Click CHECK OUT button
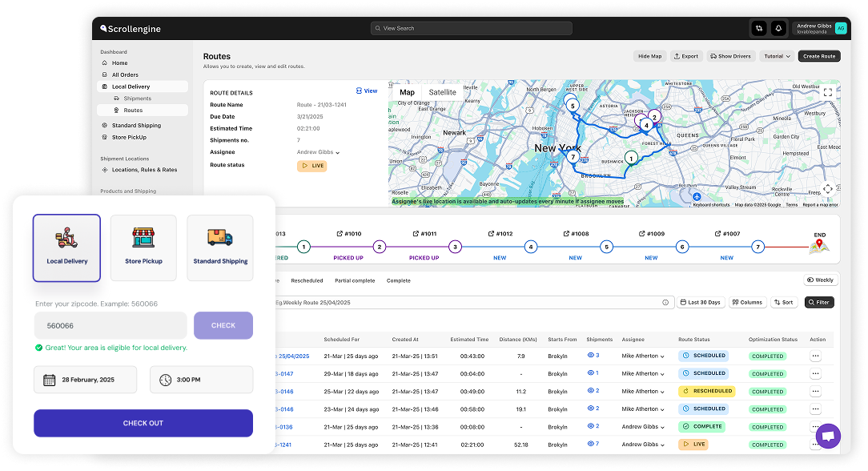The width and height of the screenshot is (868, 471). tap(143, 423)
